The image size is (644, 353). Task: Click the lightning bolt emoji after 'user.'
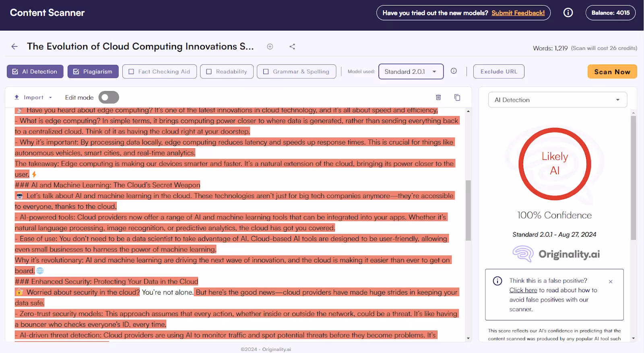[x=34, y=174]
